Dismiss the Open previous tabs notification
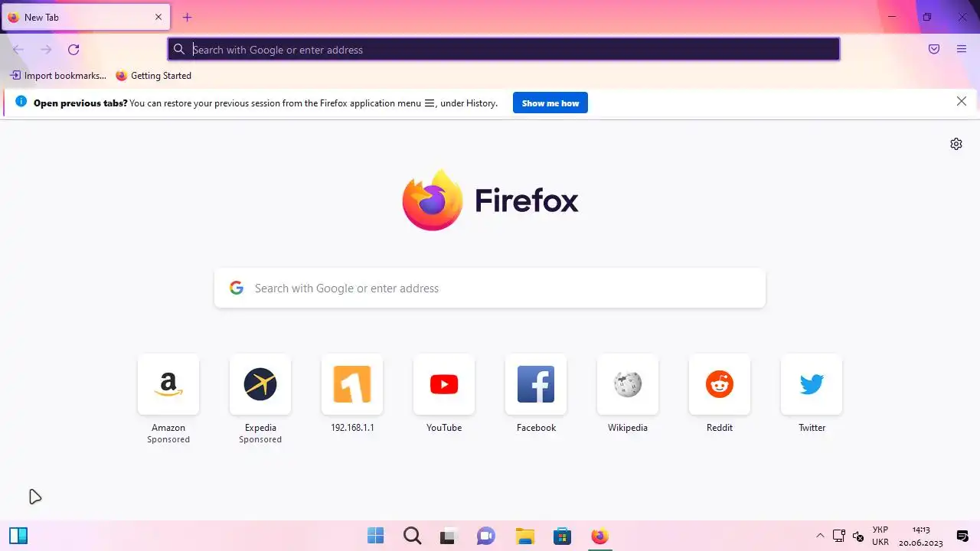 962,102
